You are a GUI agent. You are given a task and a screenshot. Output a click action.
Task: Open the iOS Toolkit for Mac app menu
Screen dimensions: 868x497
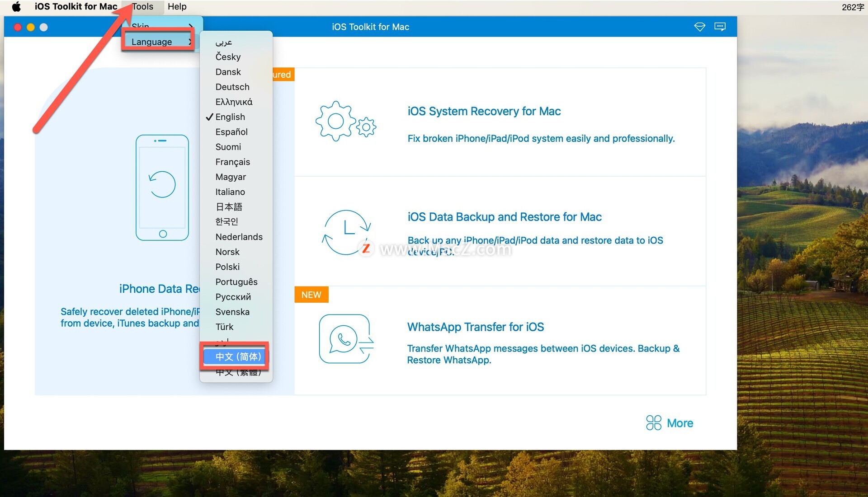coord(76,6)
